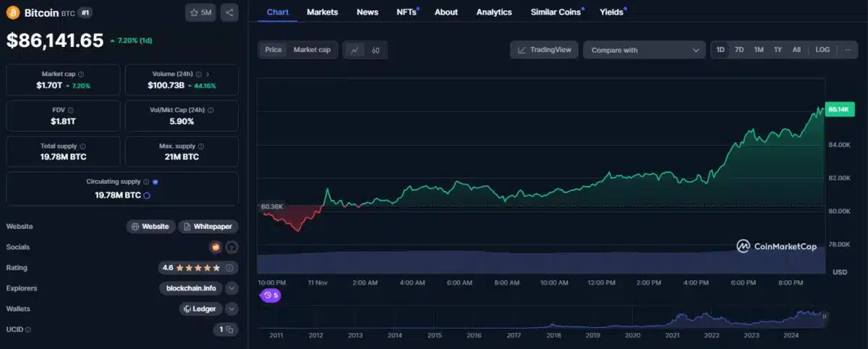This screenshot has width=868, height=349.
Task: Open the TradingView chart button
Action: tap(543, 50)
